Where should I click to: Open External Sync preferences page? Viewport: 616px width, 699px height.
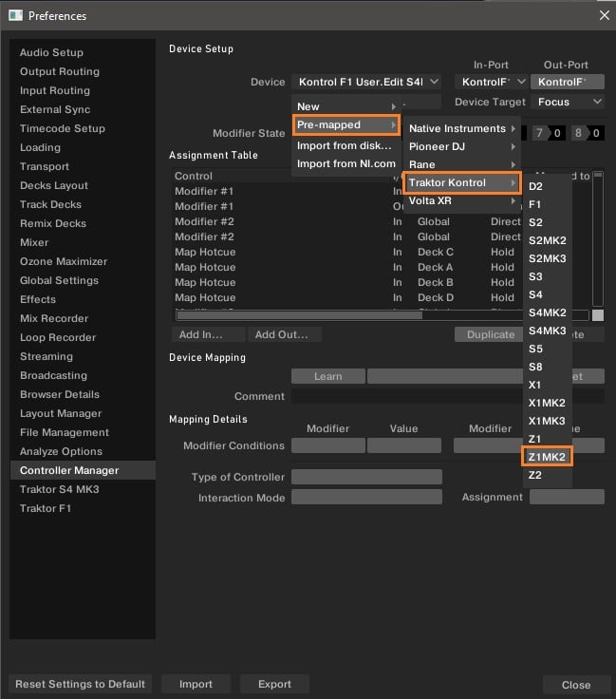pyautogui.click(x=83, y=109)
